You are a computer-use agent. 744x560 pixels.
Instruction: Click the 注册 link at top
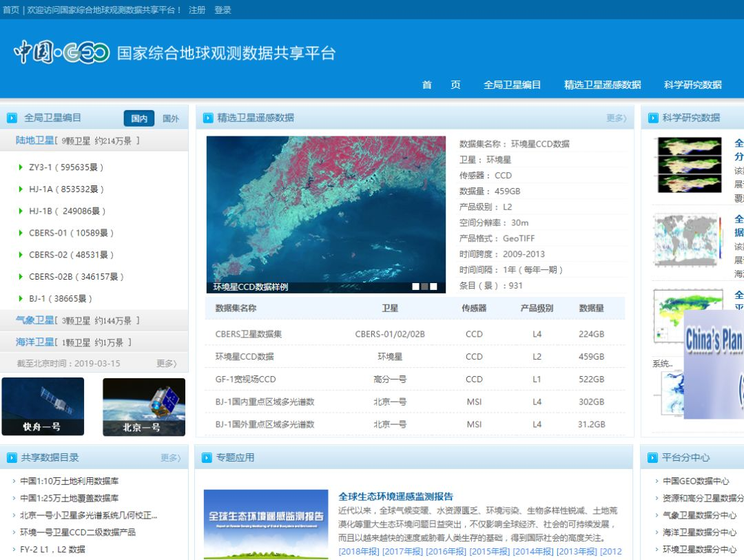(197, 10)
